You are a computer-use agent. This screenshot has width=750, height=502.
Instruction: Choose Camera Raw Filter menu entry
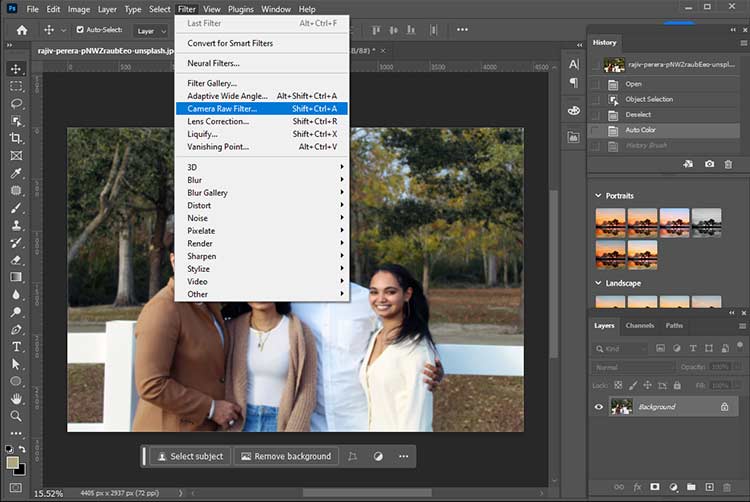click(262, 109)
